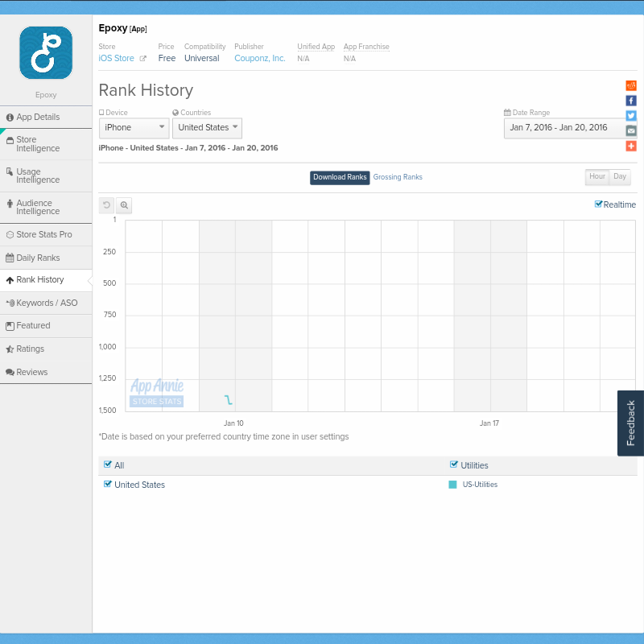Image resolution: width=644 pixels, height=644 pixels.
Task: Open Reviews in sidebar
Action: pos(46,372)
